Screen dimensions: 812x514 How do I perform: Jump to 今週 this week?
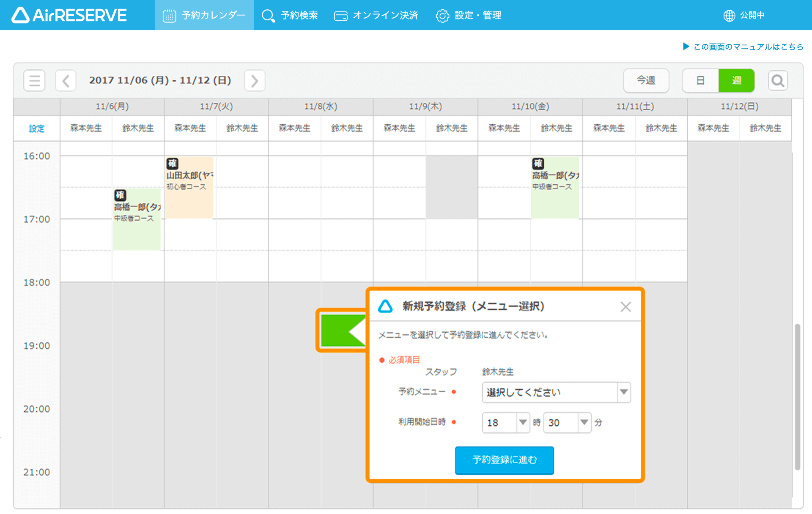pos(646,80)
